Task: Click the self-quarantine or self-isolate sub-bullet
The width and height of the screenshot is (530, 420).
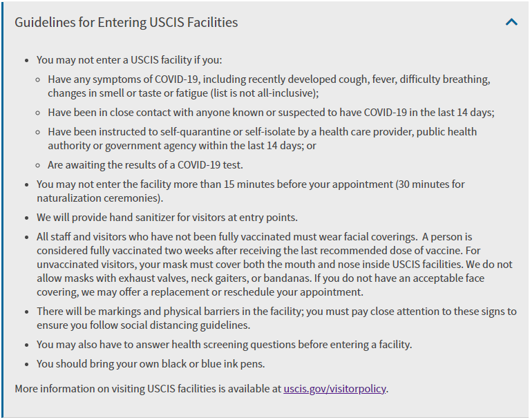Action: point(262,139)
